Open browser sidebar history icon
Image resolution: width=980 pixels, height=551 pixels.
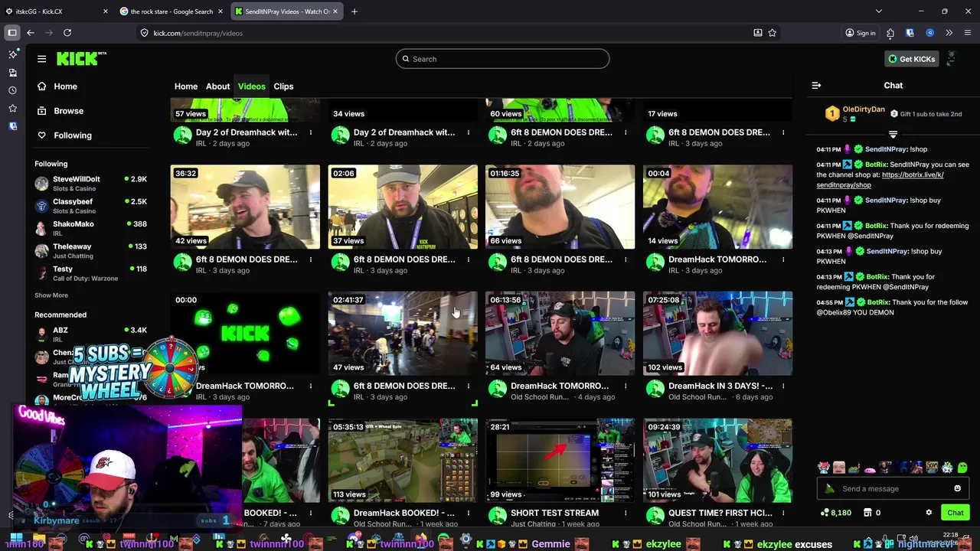click(12, 90)
